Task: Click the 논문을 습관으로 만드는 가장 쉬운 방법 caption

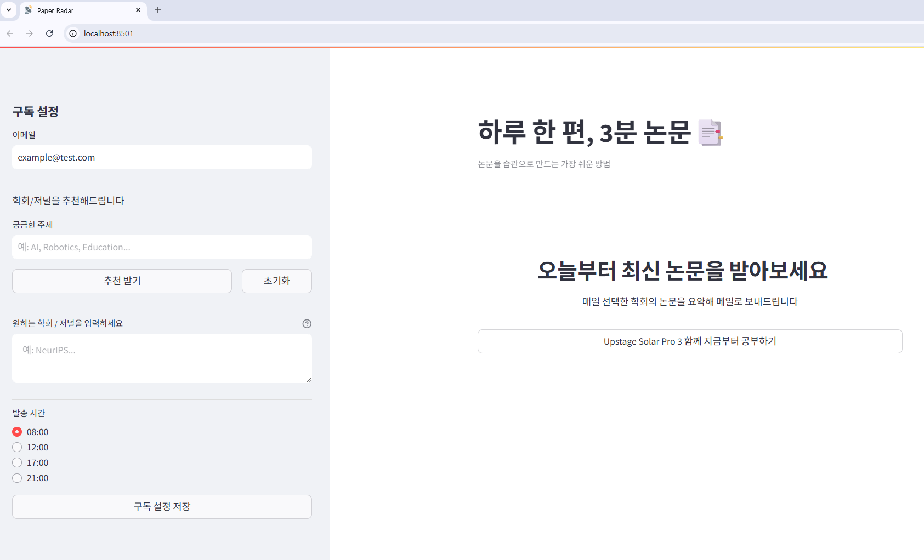Action: click(544, 164)
